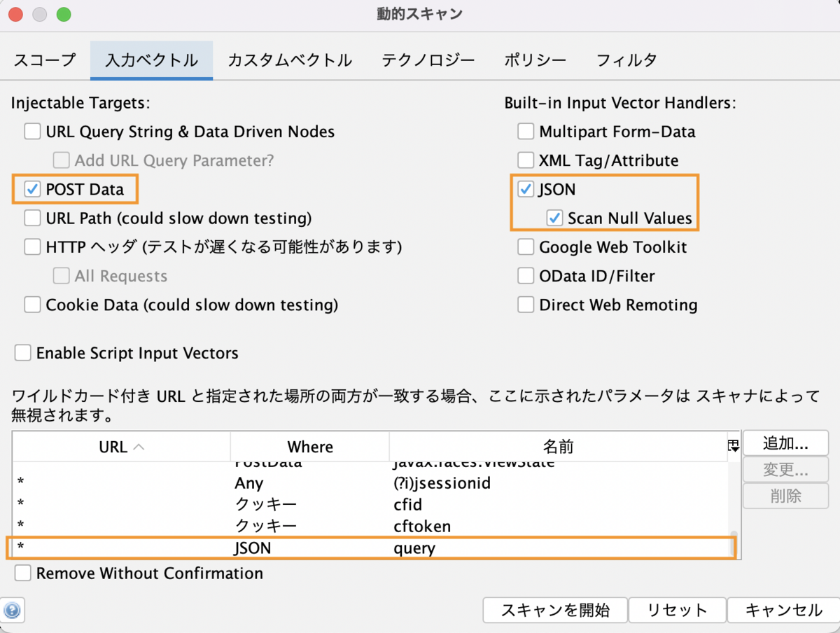
Task: Uncheck the JSON handler checkbox
Action: click(526, 189)
